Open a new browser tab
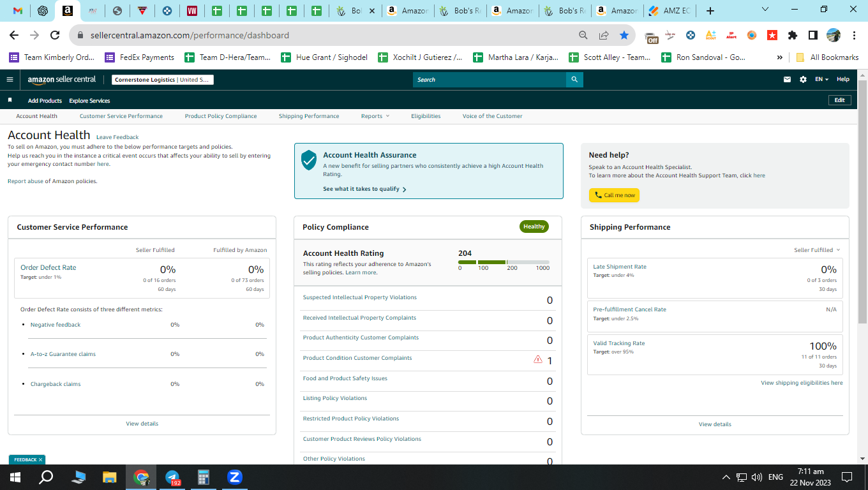Viewport: 868px width, 490px height. tap(710, 11)
